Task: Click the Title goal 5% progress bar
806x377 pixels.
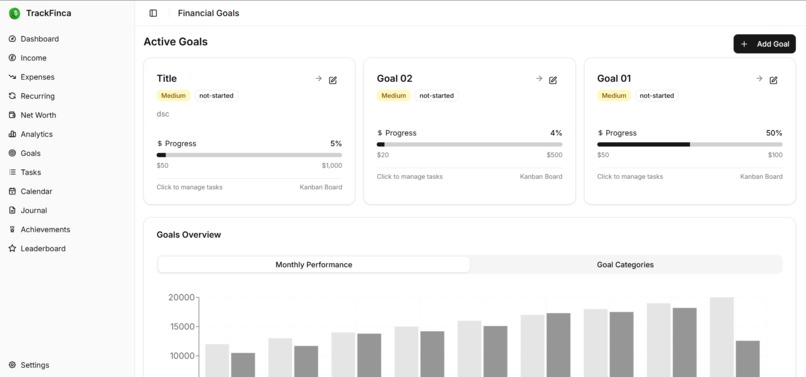Action: [x=249, y=155]
